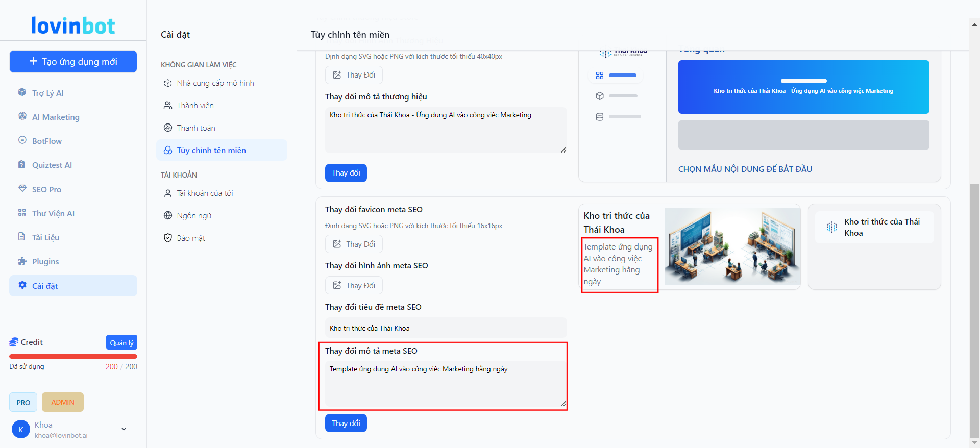Screen dimensions: 980x448
Task: Select Nhà cung cấp mô hình menu item
Action: (215, 83)
